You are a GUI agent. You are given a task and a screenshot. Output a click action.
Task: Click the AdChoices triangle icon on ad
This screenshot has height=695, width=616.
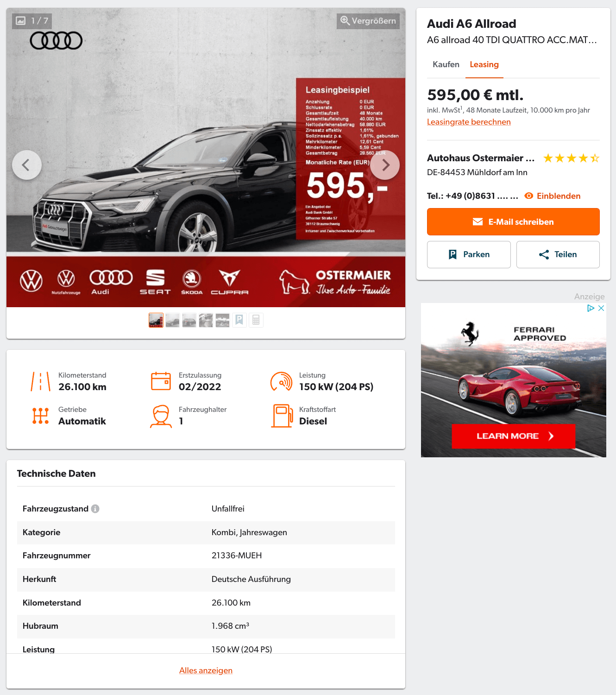point(591,308)
